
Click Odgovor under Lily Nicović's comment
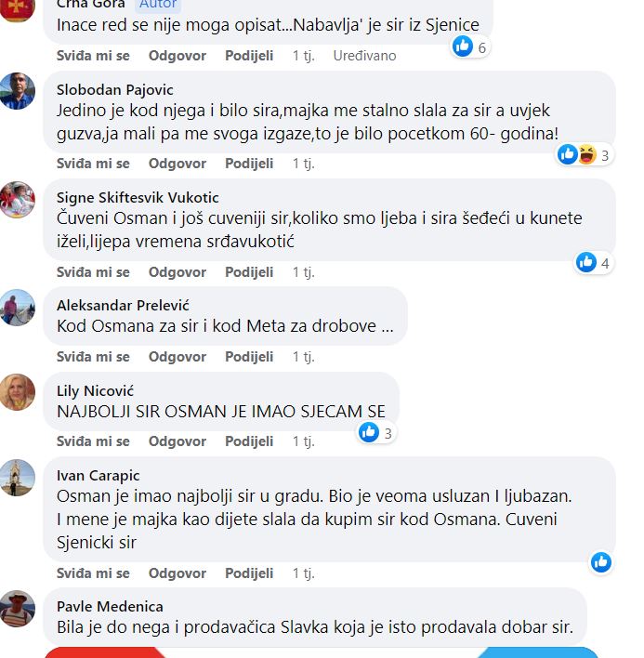coord(177,441)
